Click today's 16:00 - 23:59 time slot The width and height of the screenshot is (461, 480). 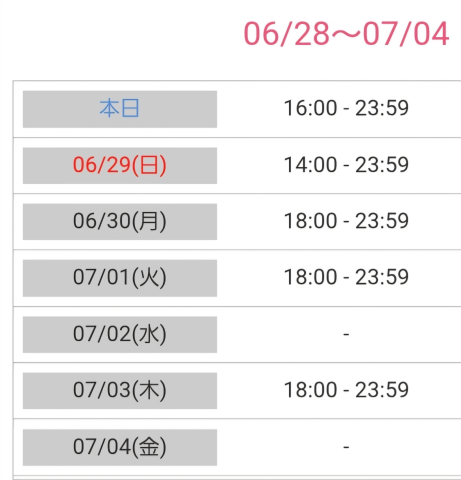click(346, 108)
